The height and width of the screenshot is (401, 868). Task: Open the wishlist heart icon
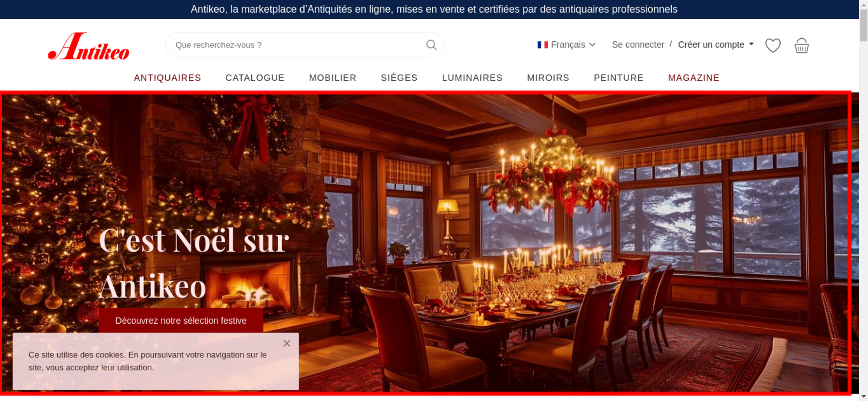click(773, 45)
